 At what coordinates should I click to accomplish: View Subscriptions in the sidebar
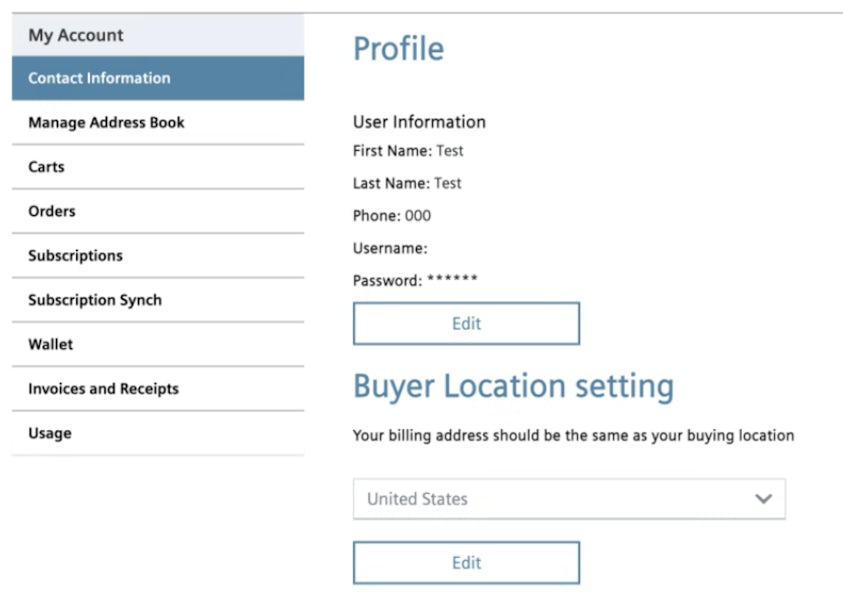coord(158,256)
